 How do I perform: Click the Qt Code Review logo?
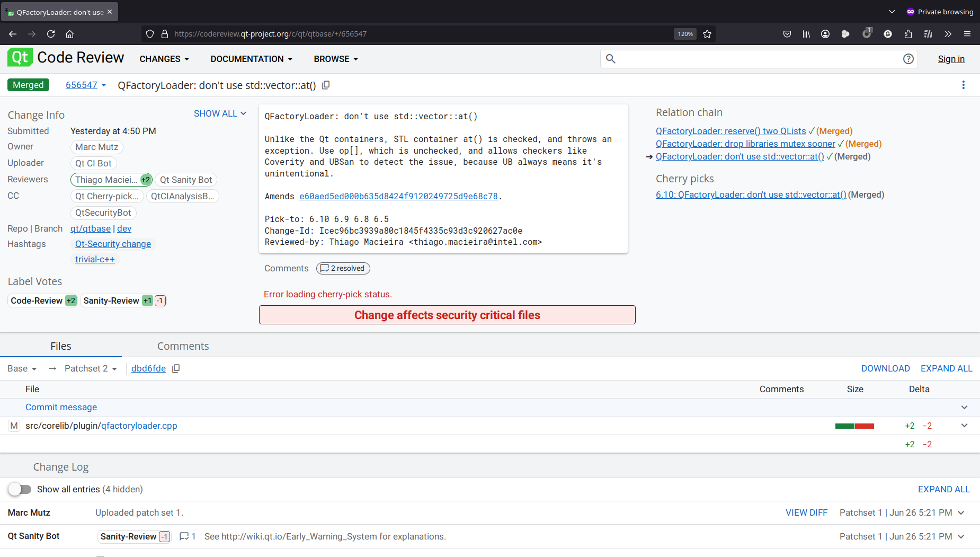tap(66, 58)
